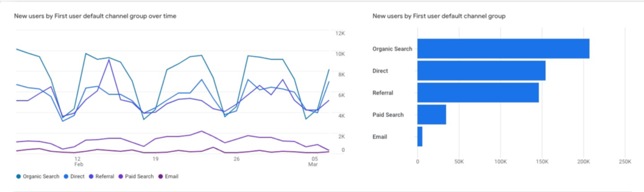644x192 pixels.
Task: Select the Organic Search bar in bar chart
Action: point(503,49)
